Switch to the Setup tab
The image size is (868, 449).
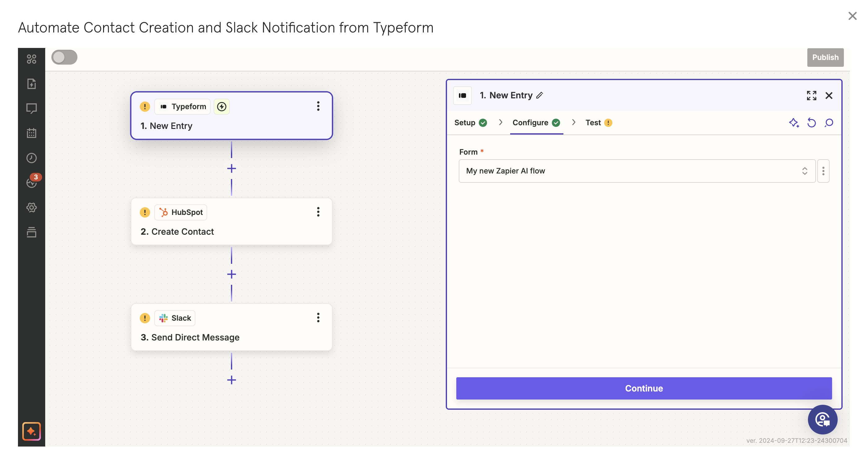471,122
